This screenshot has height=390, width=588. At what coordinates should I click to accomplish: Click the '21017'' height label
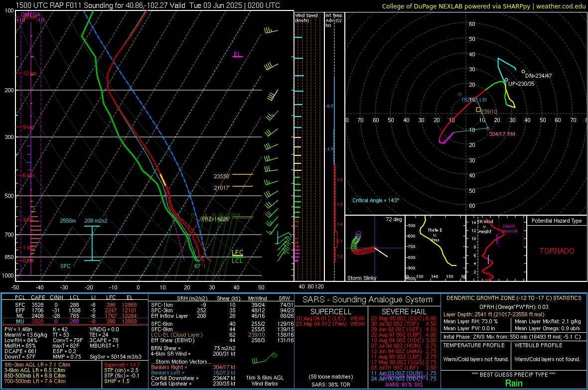222,187
